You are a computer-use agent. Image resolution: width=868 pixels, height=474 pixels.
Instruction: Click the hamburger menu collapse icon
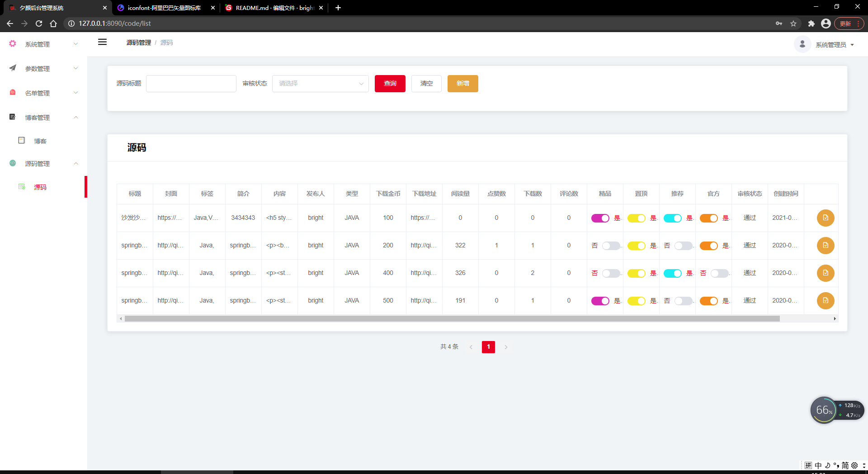pos(103,42)
